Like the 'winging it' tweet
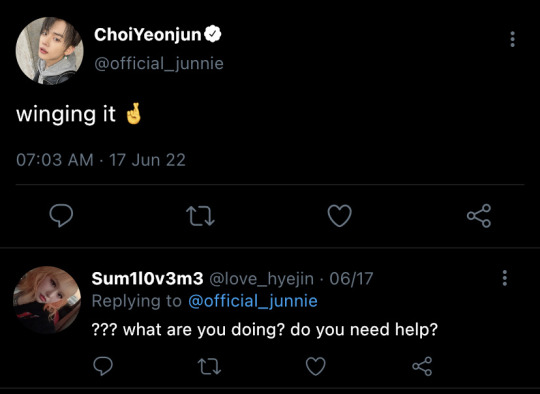Image resolution: width=540 pixels, height=394 pixels. click(340, 216)
